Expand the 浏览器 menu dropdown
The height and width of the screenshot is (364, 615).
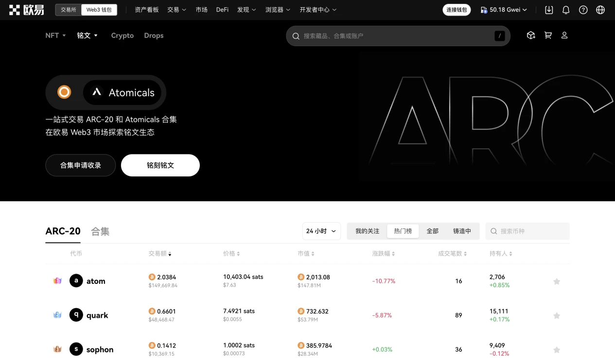pyautogui.click(x=278, y=10)
